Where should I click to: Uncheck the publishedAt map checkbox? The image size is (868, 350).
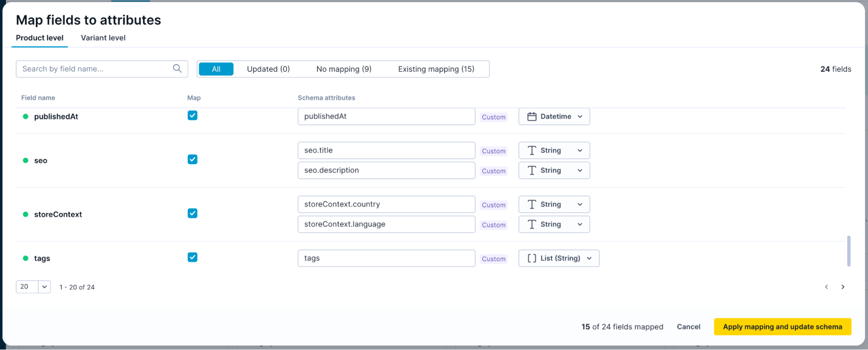tap(192, 116)
